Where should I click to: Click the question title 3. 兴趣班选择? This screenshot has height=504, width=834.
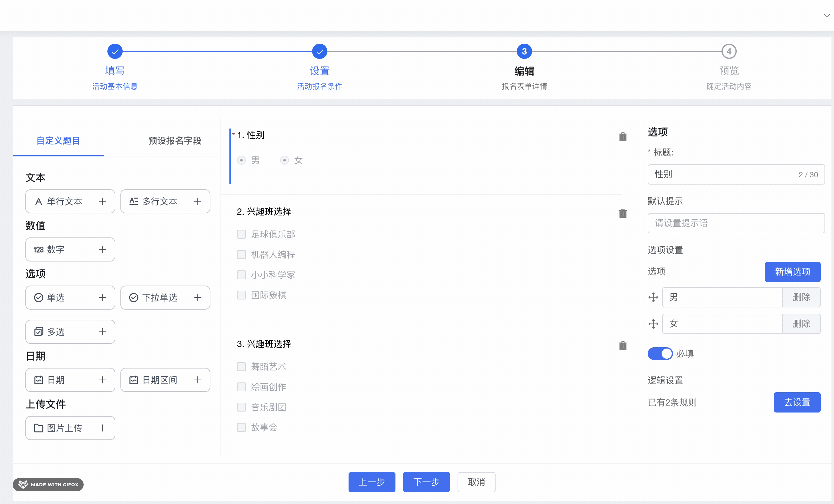point(264,344)
